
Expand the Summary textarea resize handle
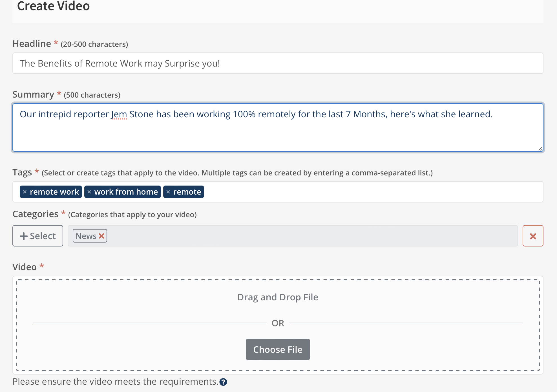coord(541,149)
